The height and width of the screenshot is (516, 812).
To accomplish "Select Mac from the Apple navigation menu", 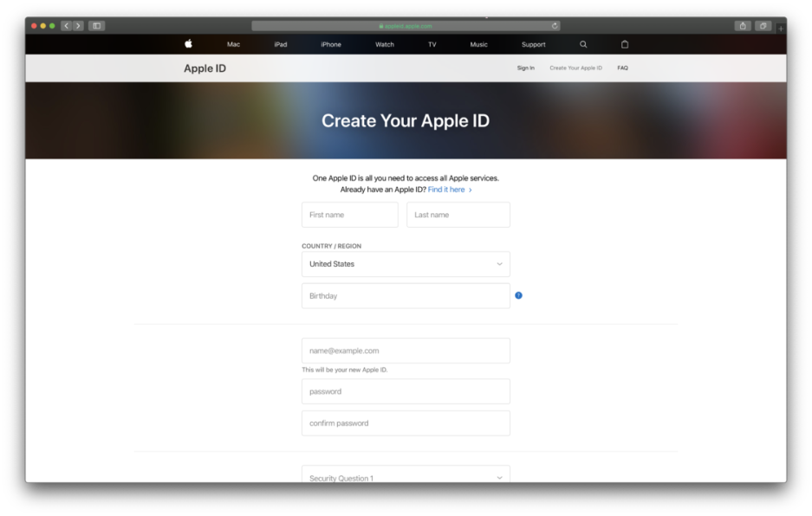I will pyautogui.click(x=232, y=44).
